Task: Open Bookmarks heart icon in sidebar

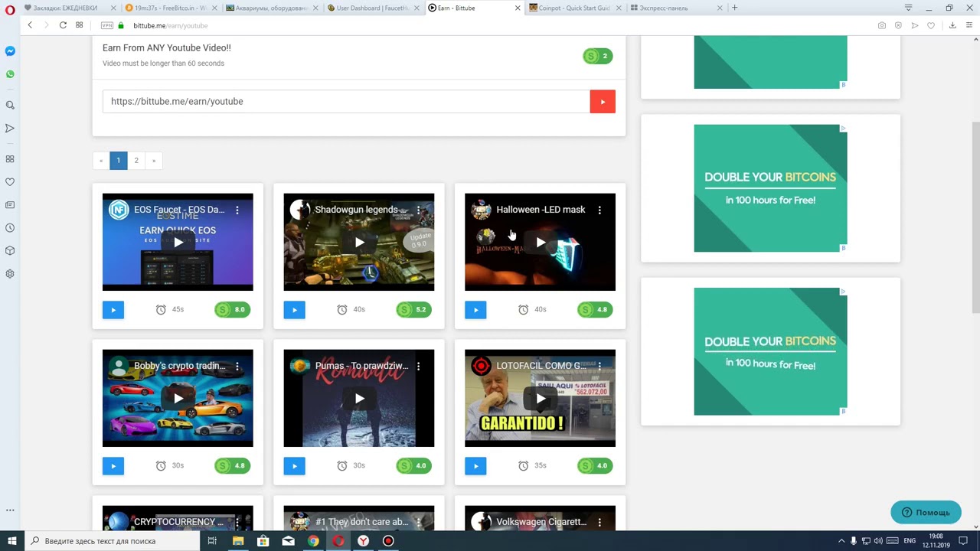Action: click(x=10, y=182)
